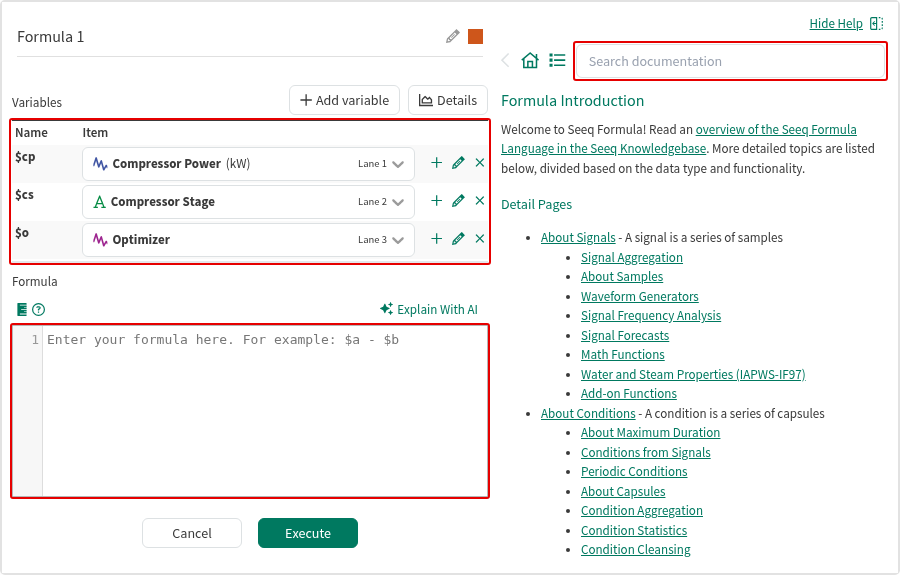Screen dimensions: 900x575
Task: Click the Formula 1 title text
Action: 51,37
